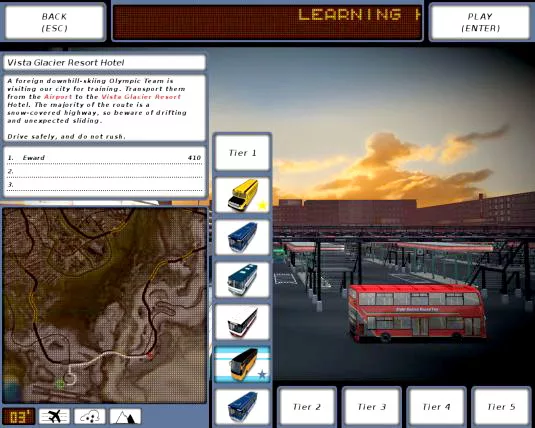Select the yellow school bus

click(243, 195)
